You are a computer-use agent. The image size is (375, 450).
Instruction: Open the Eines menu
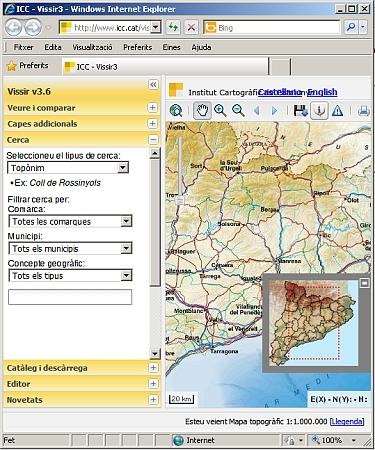point(171,47)
